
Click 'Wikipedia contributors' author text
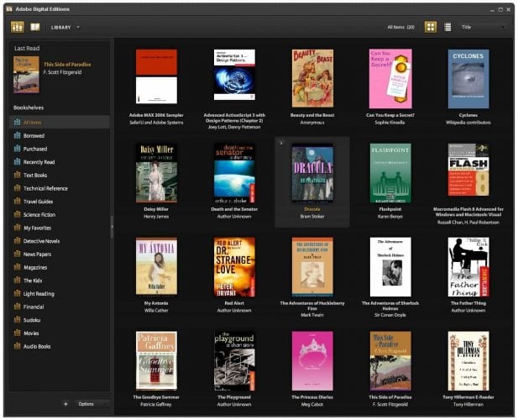pyautogui.click(x=468, y=123)
